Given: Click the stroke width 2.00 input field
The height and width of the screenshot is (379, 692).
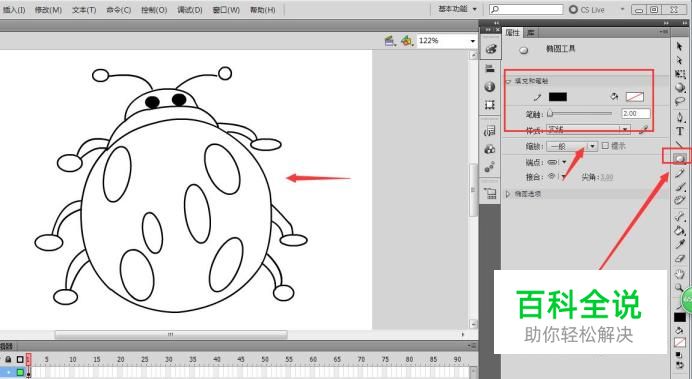Looking at the screenshot, I should [x=635, y=113].
